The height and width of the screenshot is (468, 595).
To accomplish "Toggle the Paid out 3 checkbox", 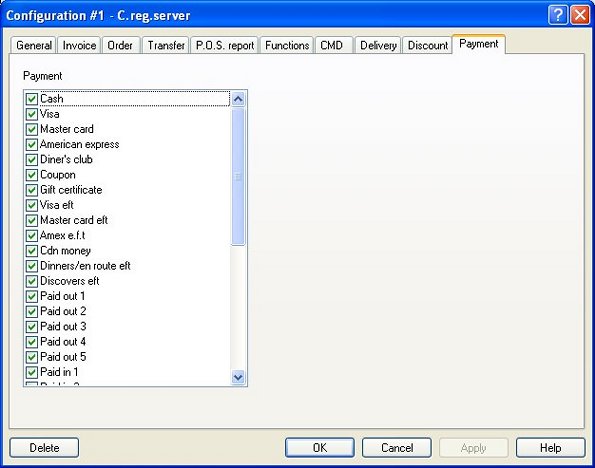I will 31,327.
